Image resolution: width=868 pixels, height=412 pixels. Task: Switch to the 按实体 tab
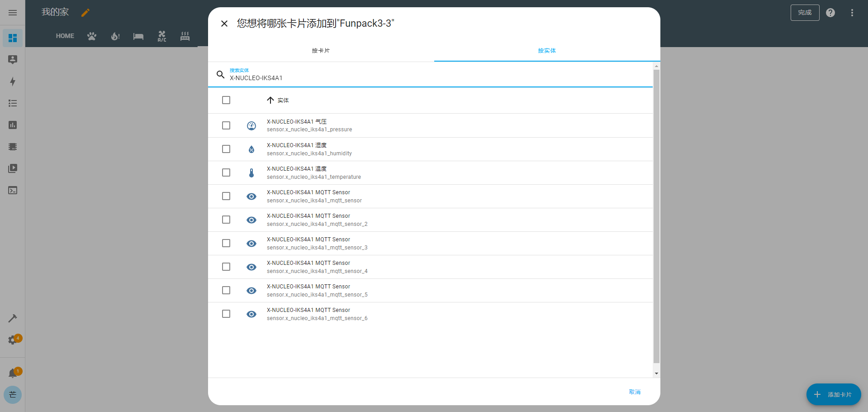(547, 51)
